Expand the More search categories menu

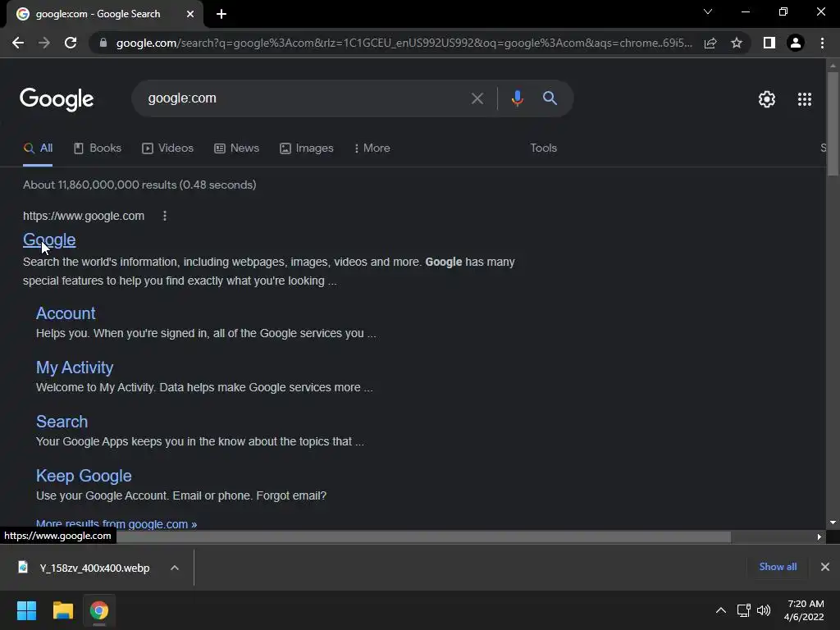(372, 148)
